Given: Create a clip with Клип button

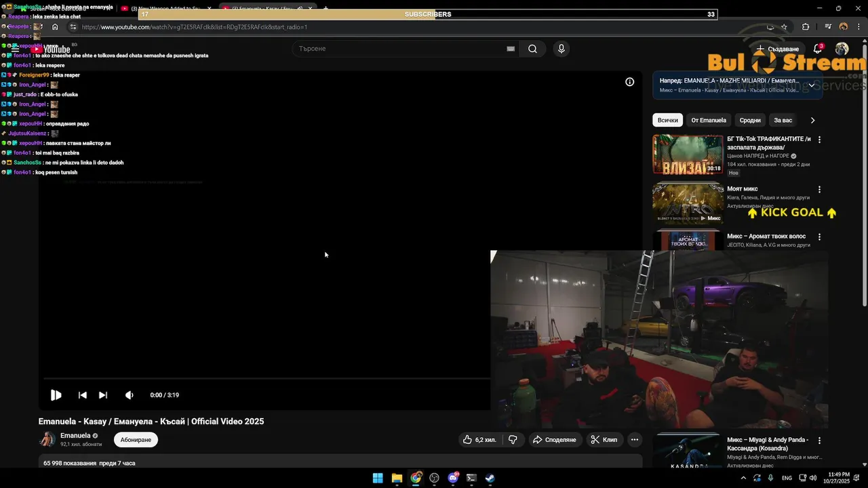Looking at the screenshot, I should pos(604,440).
